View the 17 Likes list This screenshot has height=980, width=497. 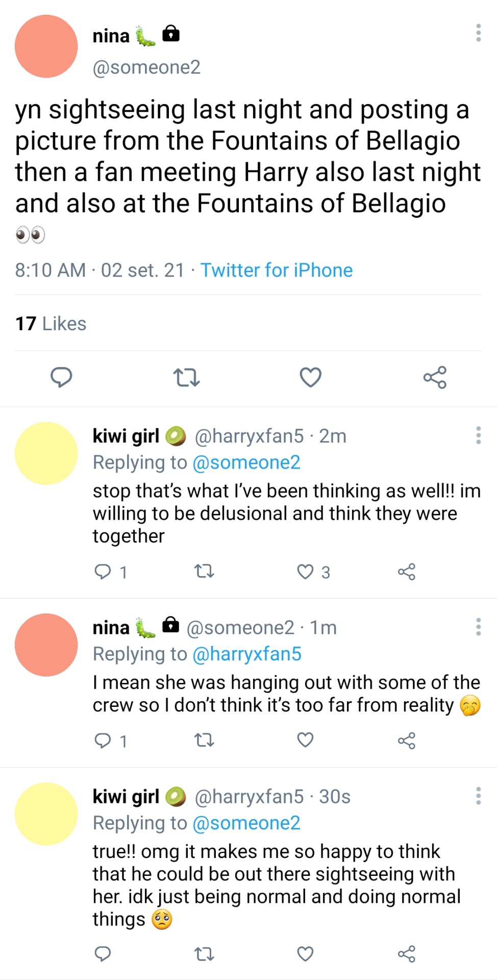point(51,324)
